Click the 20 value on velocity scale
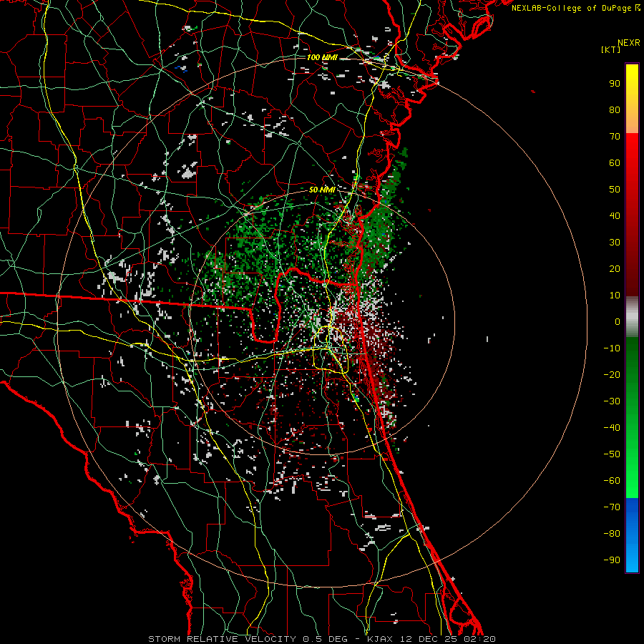The image size is (644, 644). 615,269
